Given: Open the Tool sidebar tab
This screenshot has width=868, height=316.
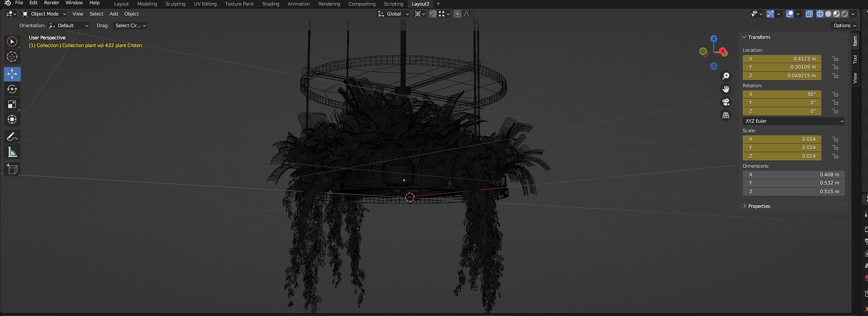Looking at the screenshot, I should pyautogui.click(x=855, y=59).
